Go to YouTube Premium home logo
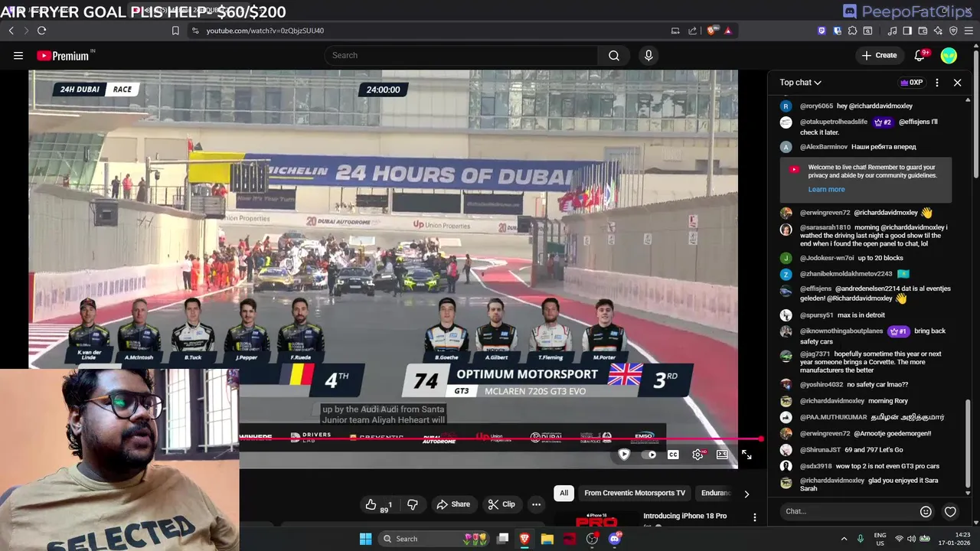The height and width of the screenshot is (551, 980). pos(64,55)
